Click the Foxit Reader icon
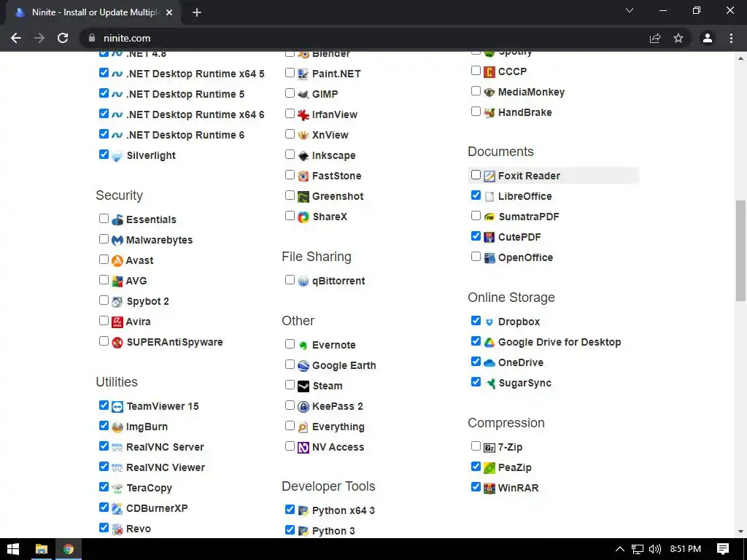 click(x=489, y=176)
